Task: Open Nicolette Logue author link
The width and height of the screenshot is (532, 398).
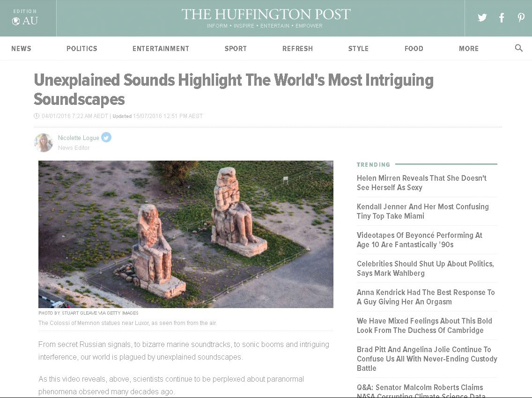Action: [78, 138]
